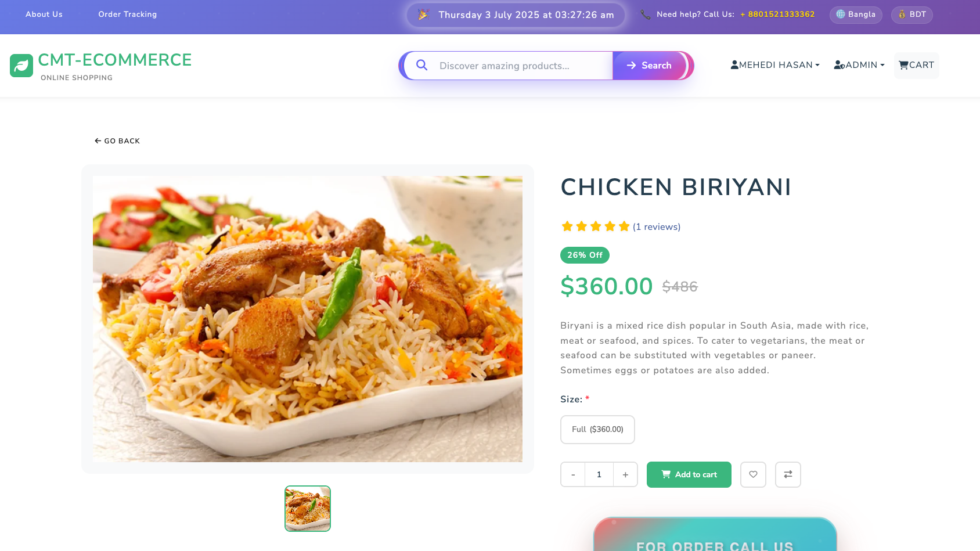The width and height of the screenshot is (980, 551).
Task: Select the biriyani thumbnail image
Action: (308, 509)
